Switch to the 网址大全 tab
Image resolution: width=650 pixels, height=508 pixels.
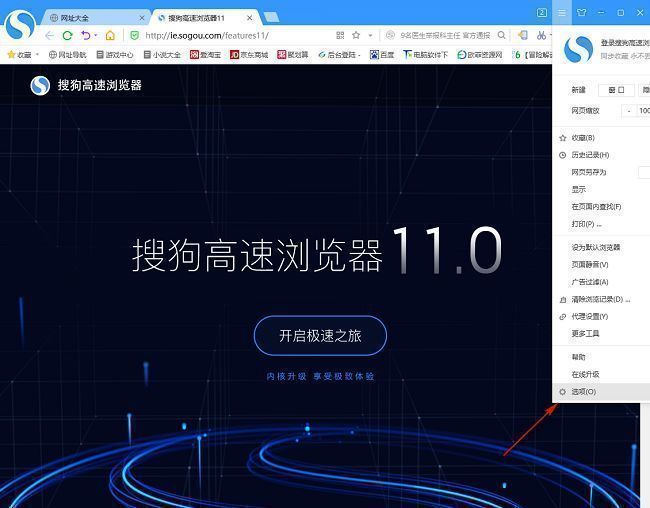[95, 18]
